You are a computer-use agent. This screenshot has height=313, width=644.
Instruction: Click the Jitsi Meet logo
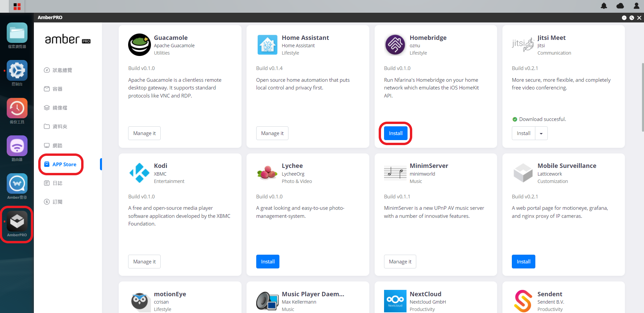click(x=523, y=45)
